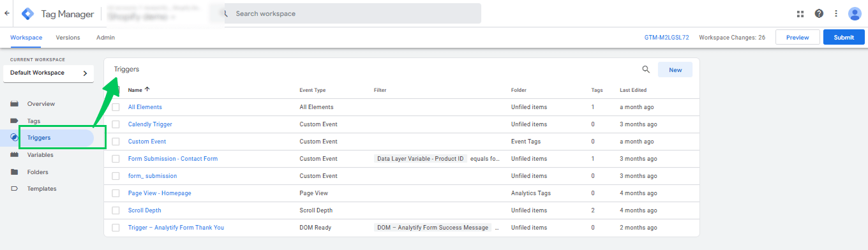Screen dimensions: 868x250
Task: Open the three-dot more options menu
Action: tap(836, 13)
